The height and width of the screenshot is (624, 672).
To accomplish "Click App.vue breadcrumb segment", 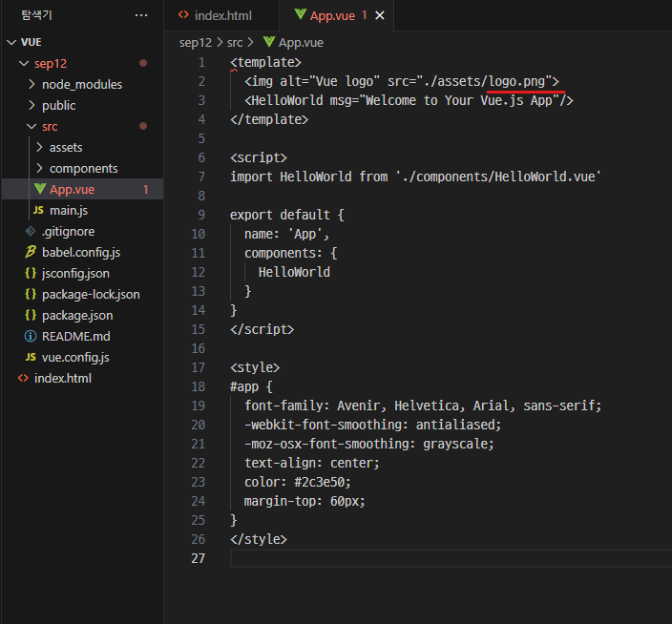I will pyautogui.click(x=301, y=43).
